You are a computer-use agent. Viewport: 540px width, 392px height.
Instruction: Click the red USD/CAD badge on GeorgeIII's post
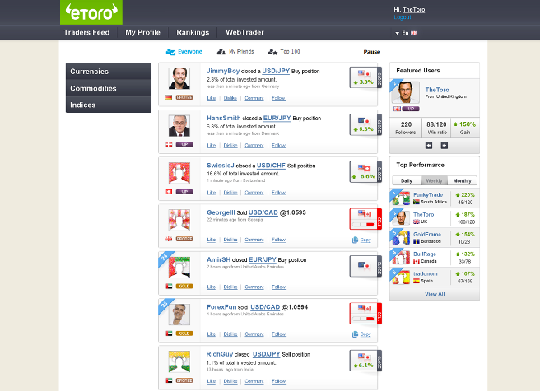pos(365,219)
